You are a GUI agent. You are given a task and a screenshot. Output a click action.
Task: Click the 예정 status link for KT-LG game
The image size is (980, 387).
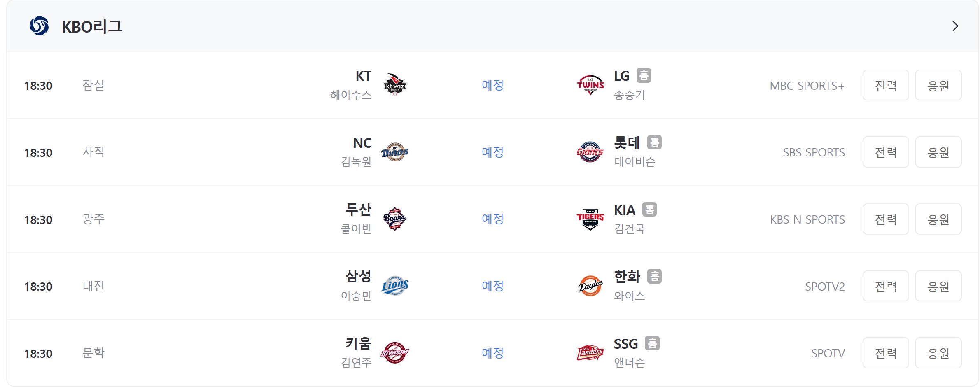tap(493, 85)
